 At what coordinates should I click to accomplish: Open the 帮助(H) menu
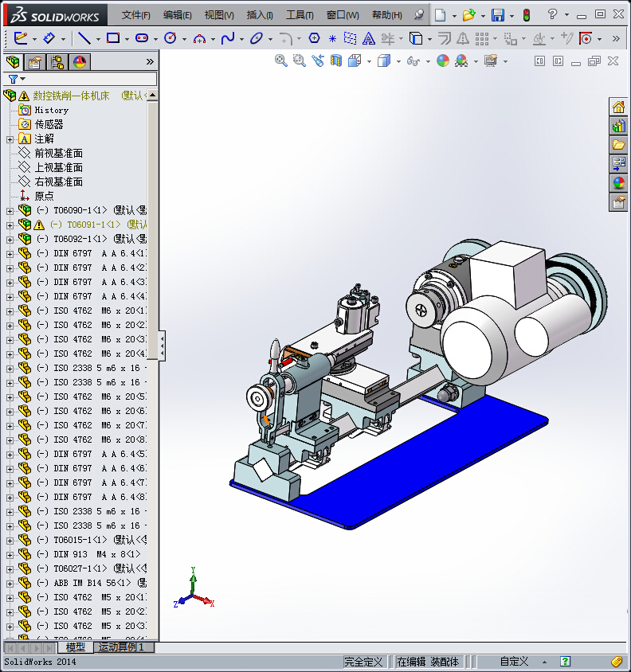tap(387, 15)
